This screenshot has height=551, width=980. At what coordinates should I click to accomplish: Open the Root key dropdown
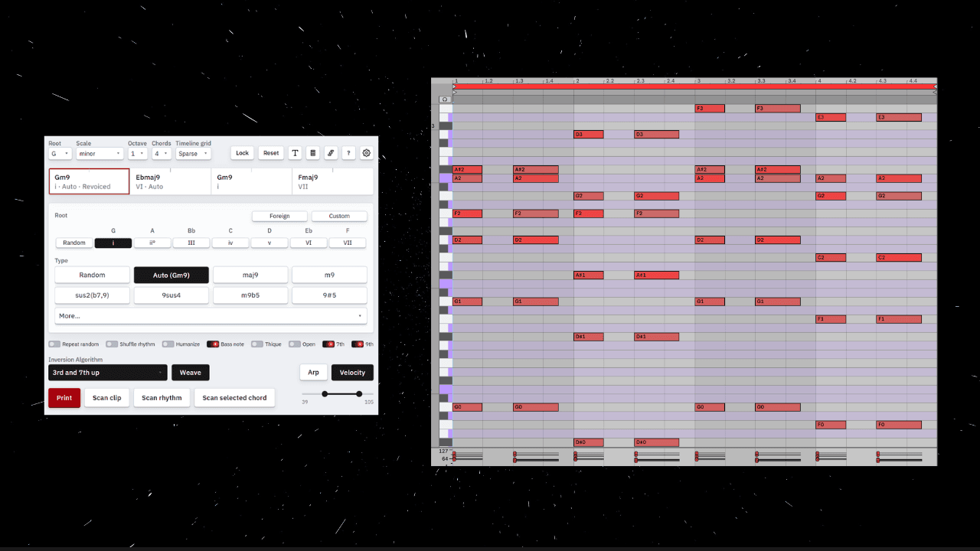point(60,154)
